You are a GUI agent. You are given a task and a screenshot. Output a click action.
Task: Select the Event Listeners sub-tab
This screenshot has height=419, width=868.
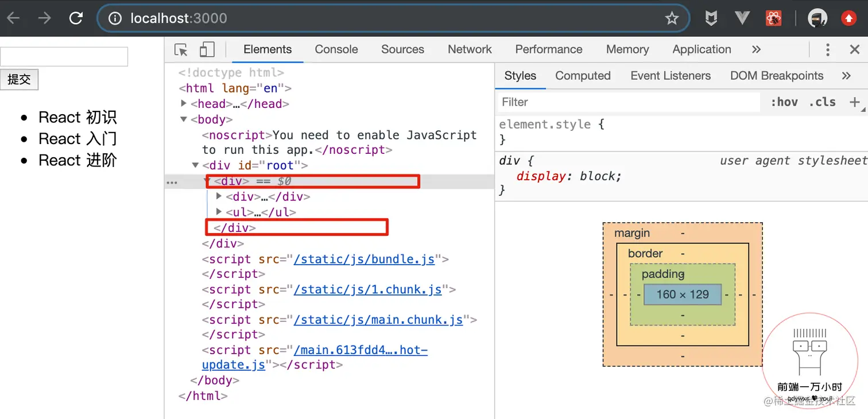(x=671, y=76)
